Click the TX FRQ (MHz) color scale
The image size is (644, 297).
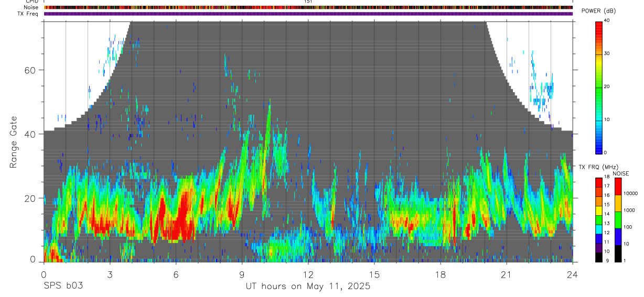(x=599, y=220)
